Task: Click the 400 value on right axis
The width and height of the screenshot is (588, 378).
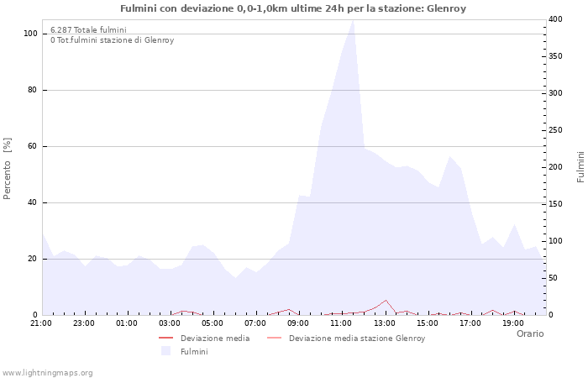Action: click(555, 19)
